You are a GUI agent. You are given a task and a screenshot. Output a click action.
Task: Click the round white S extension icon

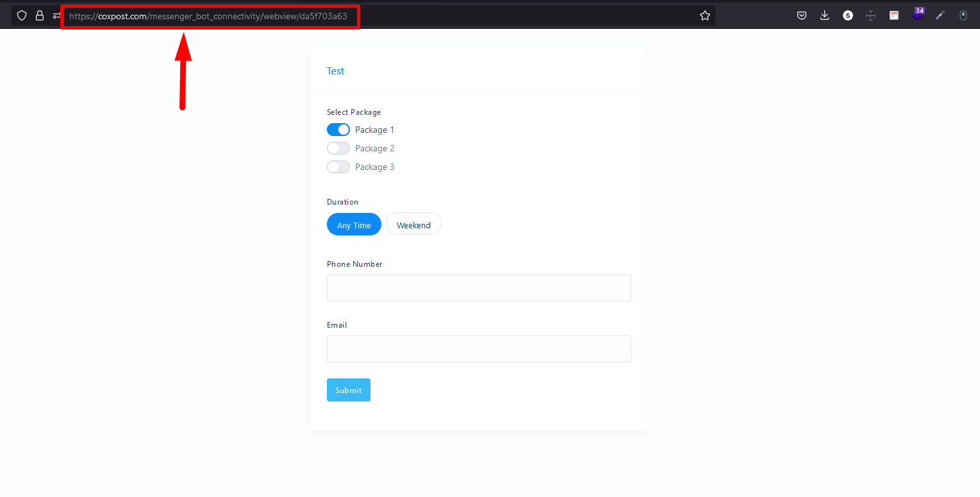coord(848,15)
